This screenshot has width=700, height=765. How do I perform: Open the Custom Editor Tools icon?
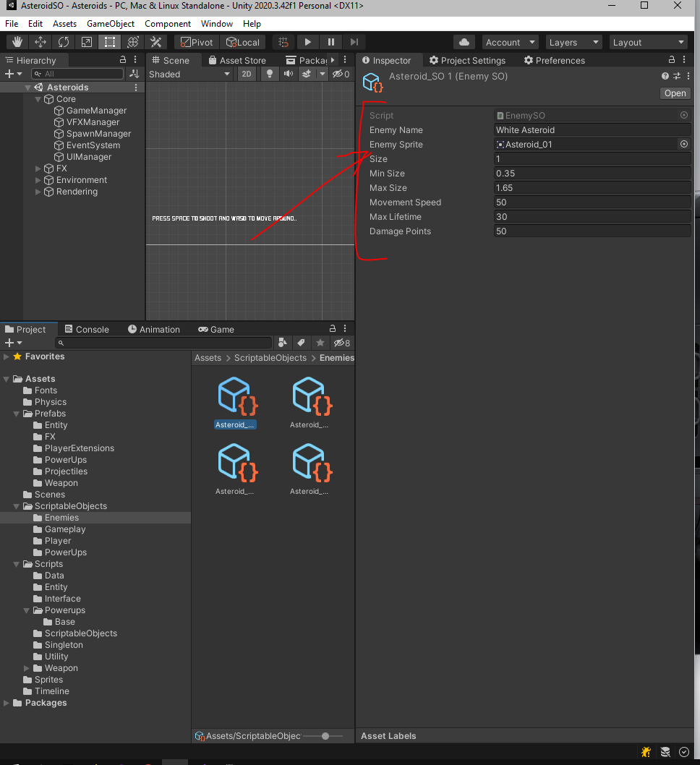pos(155,41)
